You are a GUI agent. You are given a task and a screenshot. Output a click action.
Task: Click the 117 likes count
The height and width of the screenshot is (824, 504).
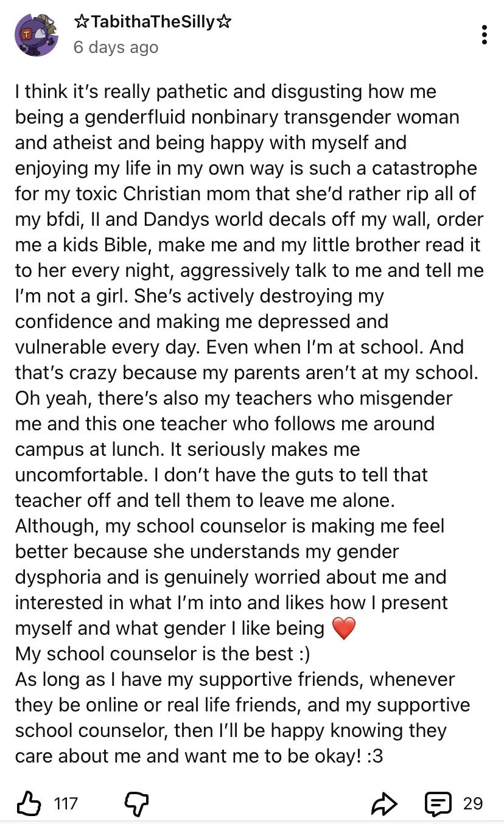(66, 803)
